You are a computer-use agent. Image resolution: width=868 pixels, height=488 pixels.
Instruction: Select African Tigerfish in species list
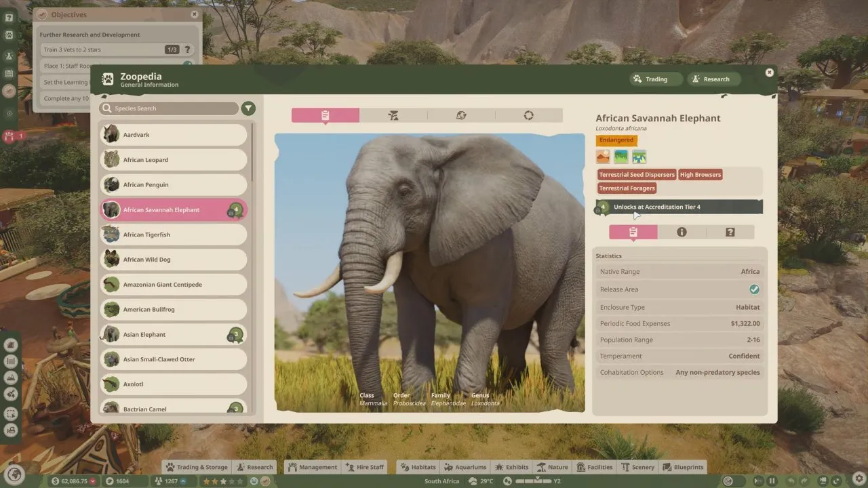click(174, 235)
